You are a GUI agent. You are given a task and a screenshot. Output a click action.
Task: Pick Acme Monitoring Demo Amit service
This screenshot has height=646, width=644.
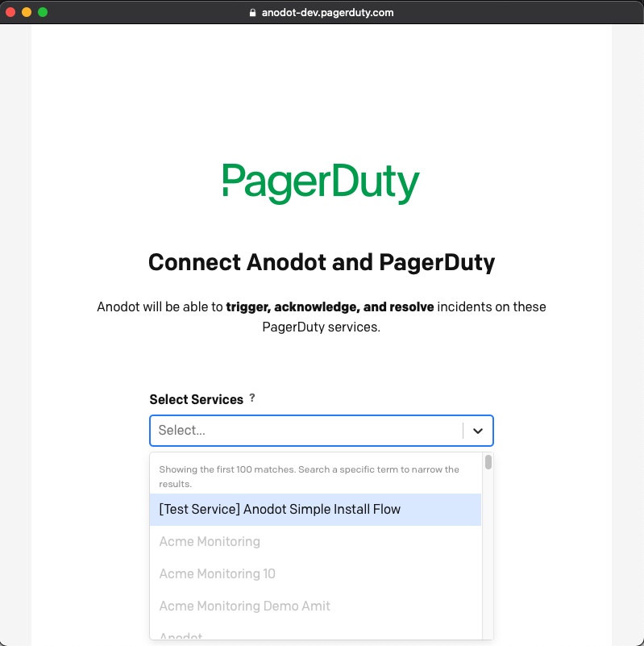point(315,606)
